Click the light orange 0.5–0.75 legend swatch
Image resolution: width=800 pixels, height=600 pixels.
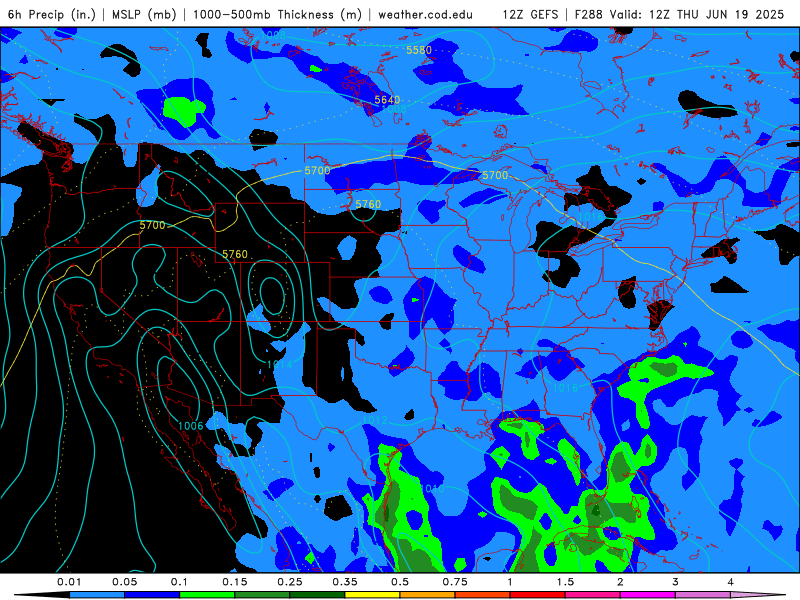pyautogui.click(x=428, y=595)
